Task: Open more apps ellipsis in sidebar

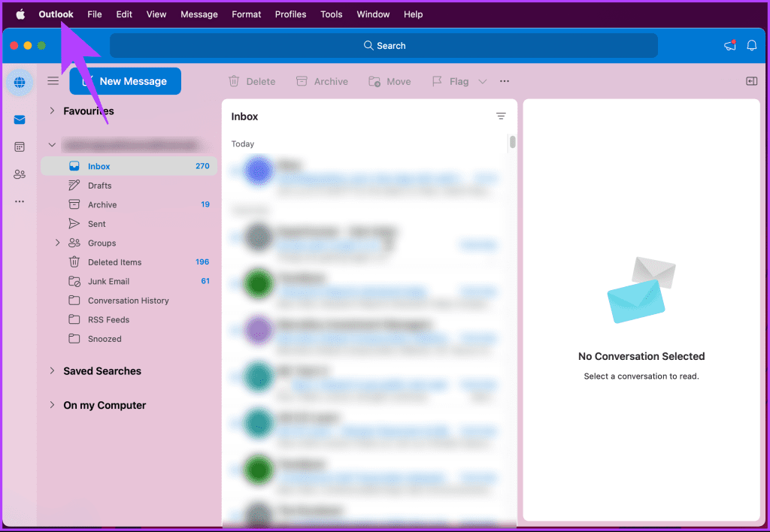Action: pos(20,201)
